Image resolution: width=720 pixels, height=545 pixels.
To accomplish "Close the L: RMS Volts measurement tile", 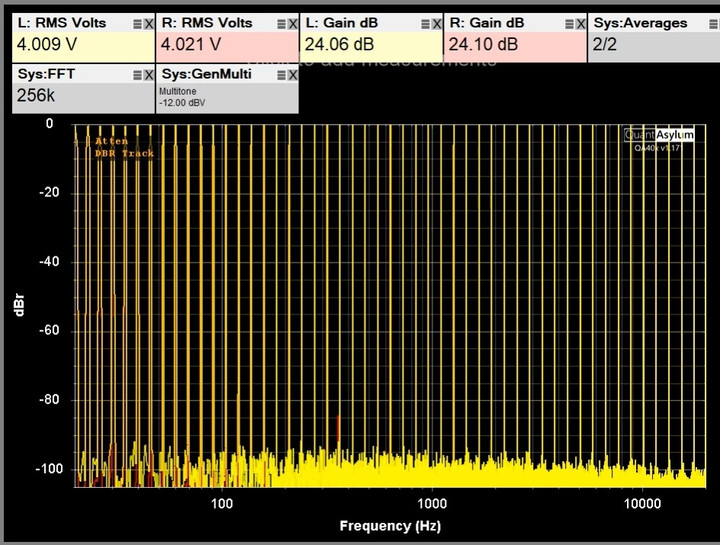I will point(149,24).
